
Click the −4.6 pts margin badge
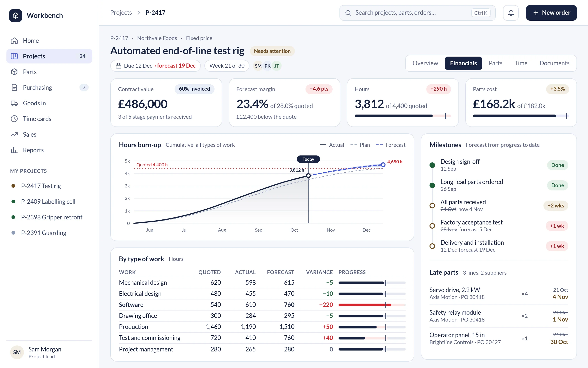click(319, 89)
